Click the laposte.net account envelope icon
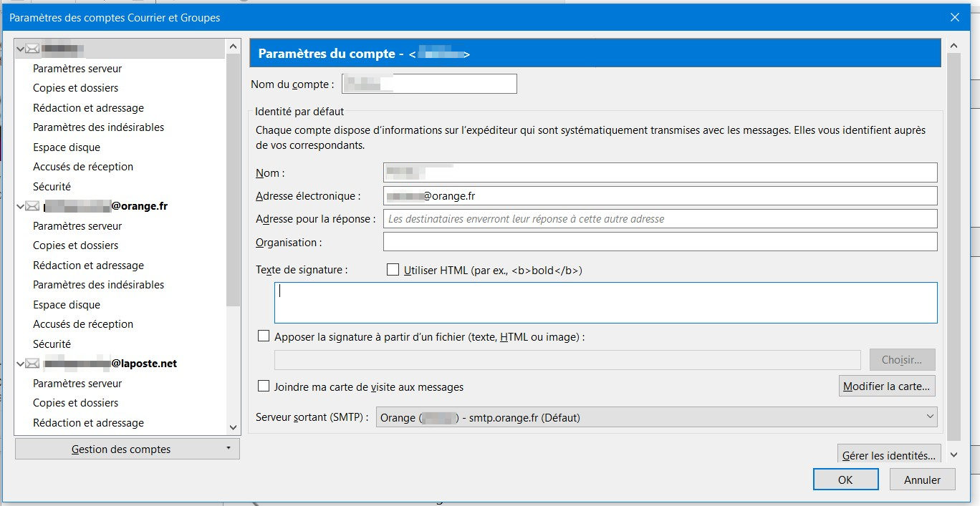The height and width of the screenshot is (506, 980). point(32,364)
